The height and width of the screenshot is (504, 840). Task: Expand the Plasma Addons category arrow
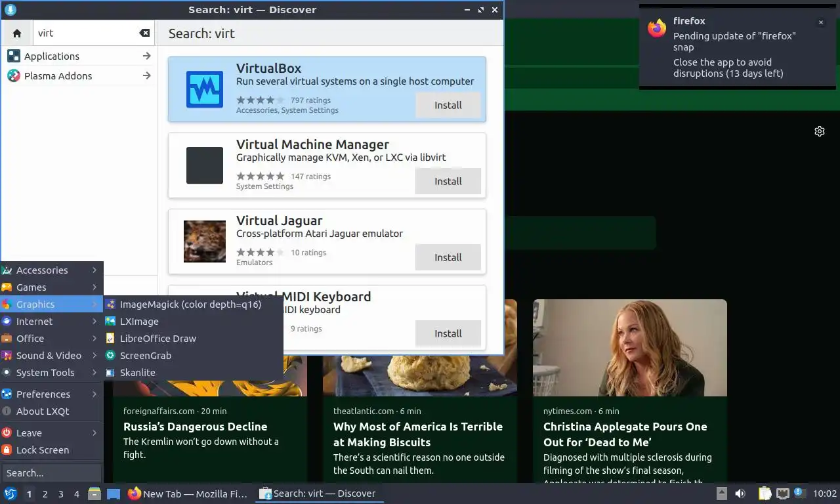coord(146,76)
